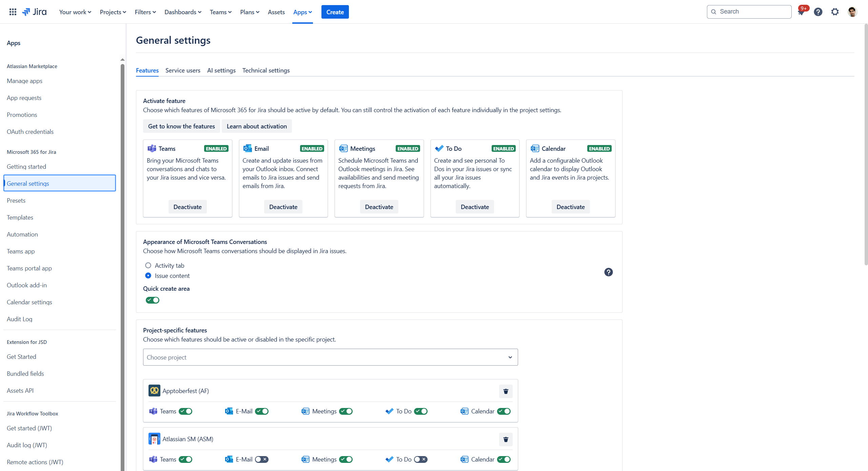
Task: Enable To Do for Atlassian SM project
Action: 421,459
